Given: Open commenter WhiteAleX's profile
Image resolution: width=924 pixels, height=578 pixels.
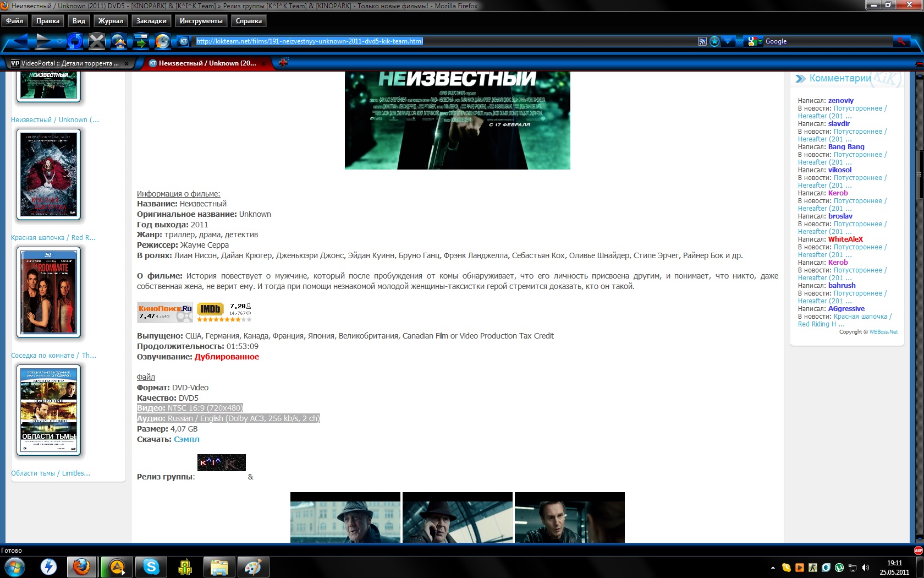Looking at the screenshot, I should pos(845,239).
